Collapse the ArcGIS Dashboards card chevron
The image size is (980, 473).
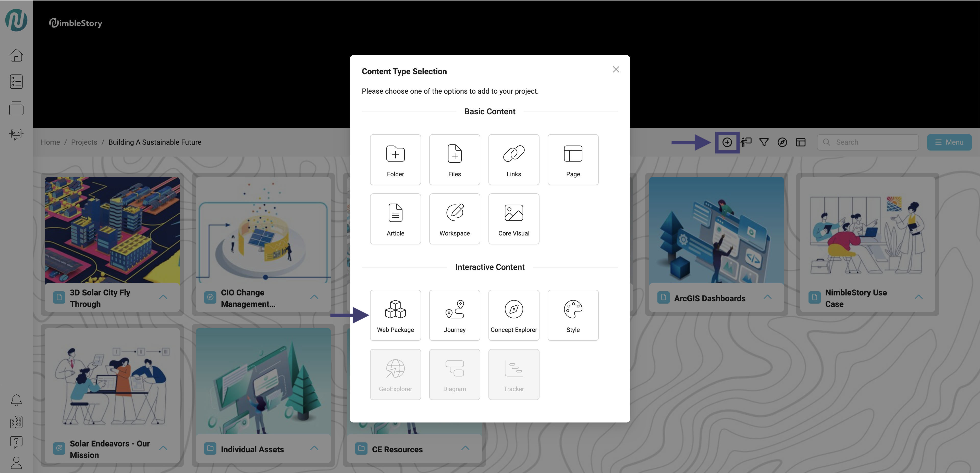[767, 297]
